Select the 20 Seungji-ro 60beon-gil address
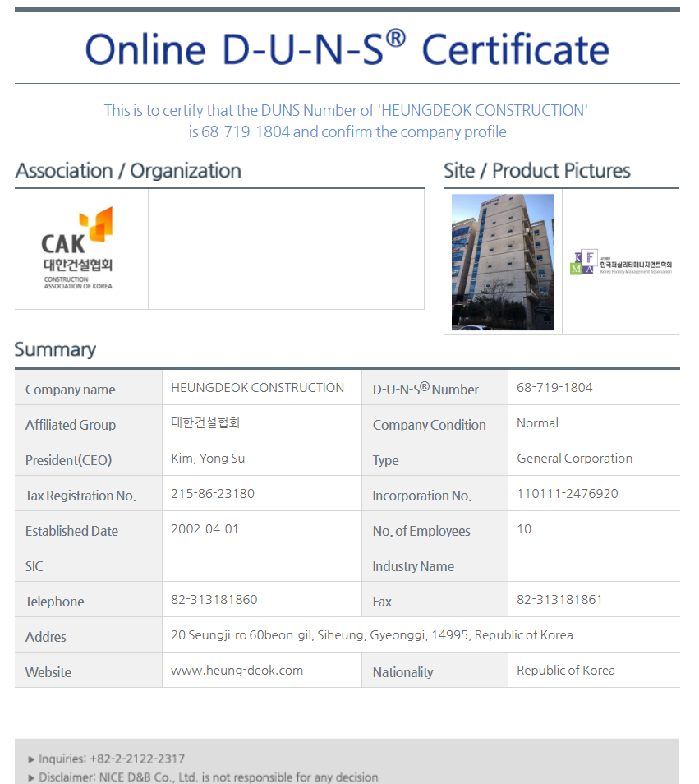The width and height of the screenshot is (699, 784). 372,635
